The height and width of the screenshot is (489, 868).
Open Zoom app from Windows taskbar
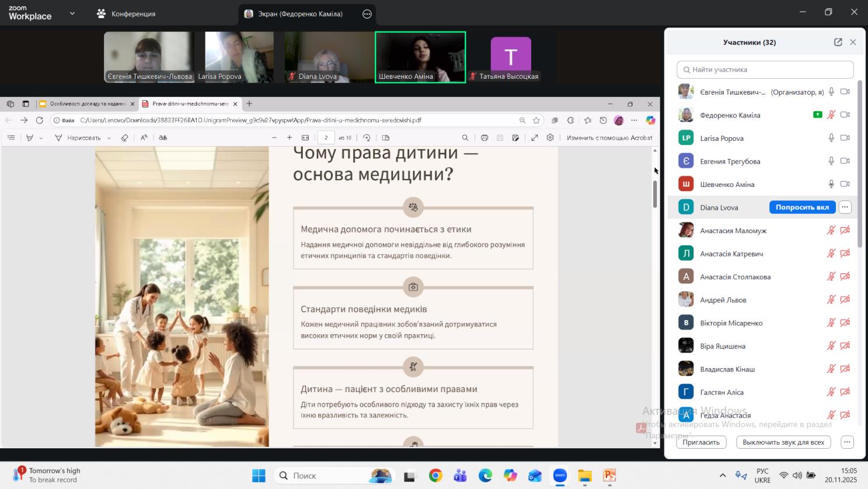(560, 476)
